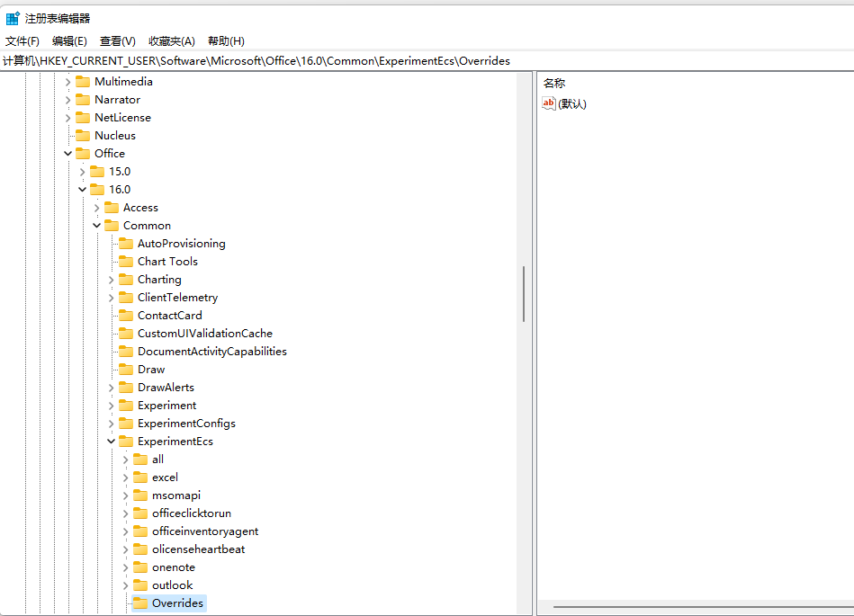Expand the onenote subkey
This screenshot has height=616, width=854.
click(125, 567)
